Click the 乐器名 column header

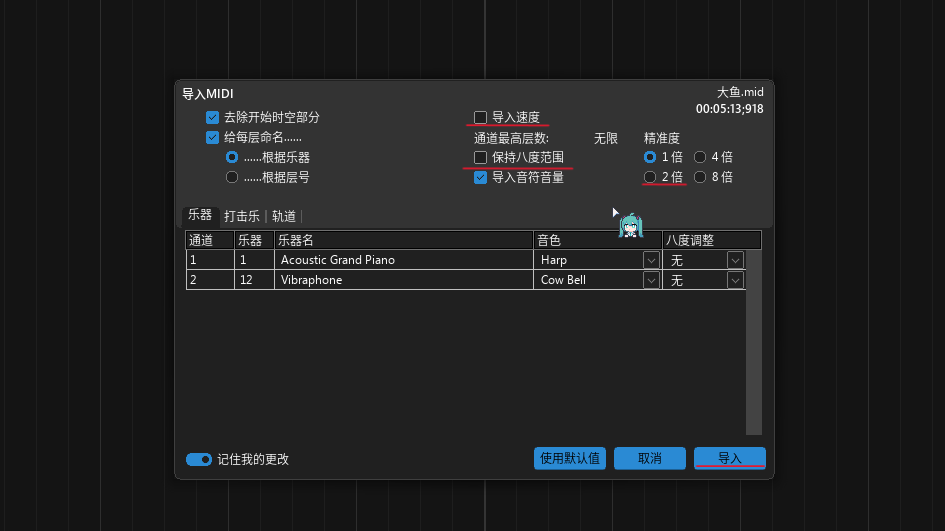(404, 240)
